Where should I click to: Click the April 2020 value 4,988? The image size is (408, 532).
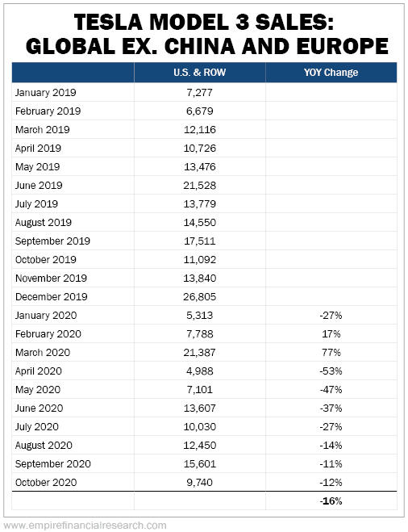tap(200, 371)
